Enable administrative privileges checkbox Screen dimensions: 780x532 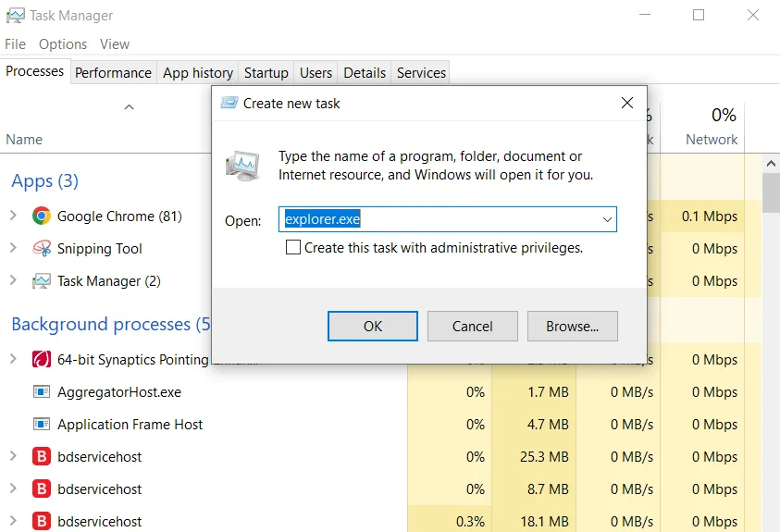[293, 247]
